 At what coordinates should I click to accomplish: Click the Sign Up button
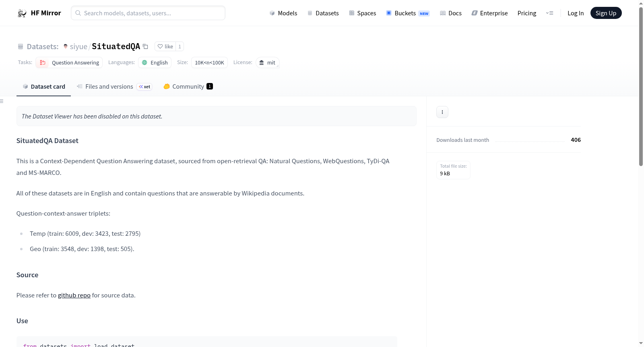[x=606, y=13]
